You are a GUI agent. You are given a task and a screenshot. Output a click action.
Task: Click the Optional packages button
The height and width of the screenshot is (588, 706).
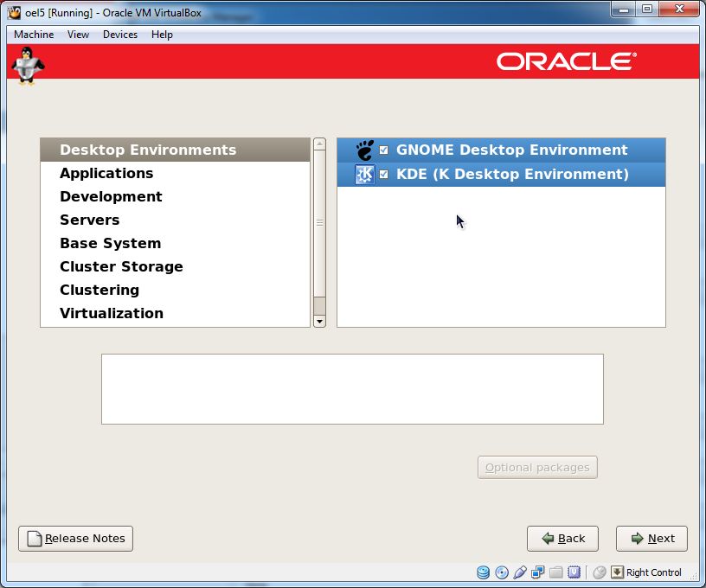click(x=537, y=468)
